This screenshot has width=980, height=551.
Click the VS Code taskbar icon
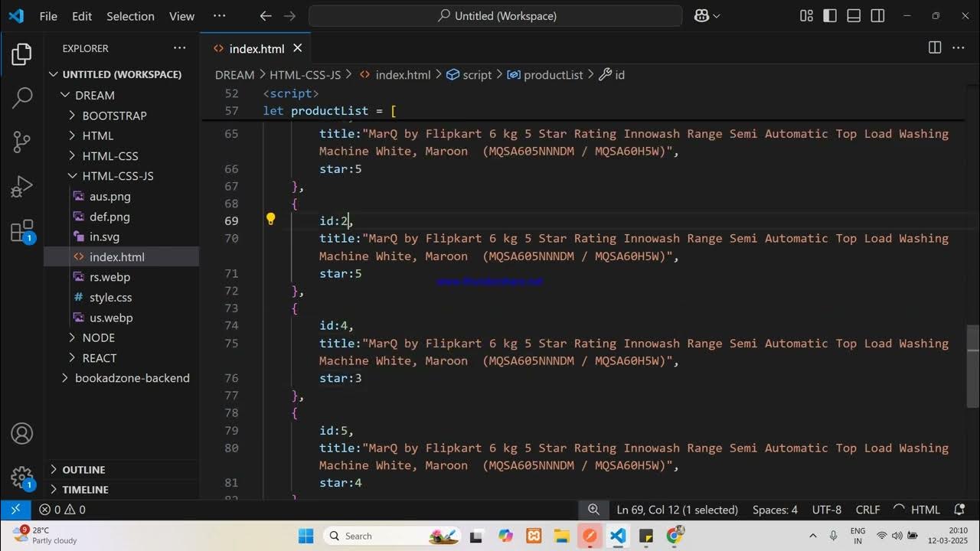(x=618, y=536)
